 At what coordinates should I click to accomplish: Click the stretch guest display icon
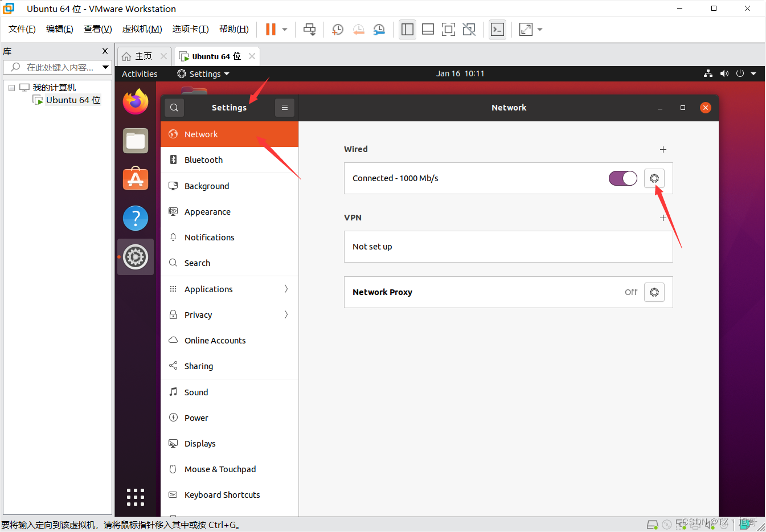[x=526, y=30]
